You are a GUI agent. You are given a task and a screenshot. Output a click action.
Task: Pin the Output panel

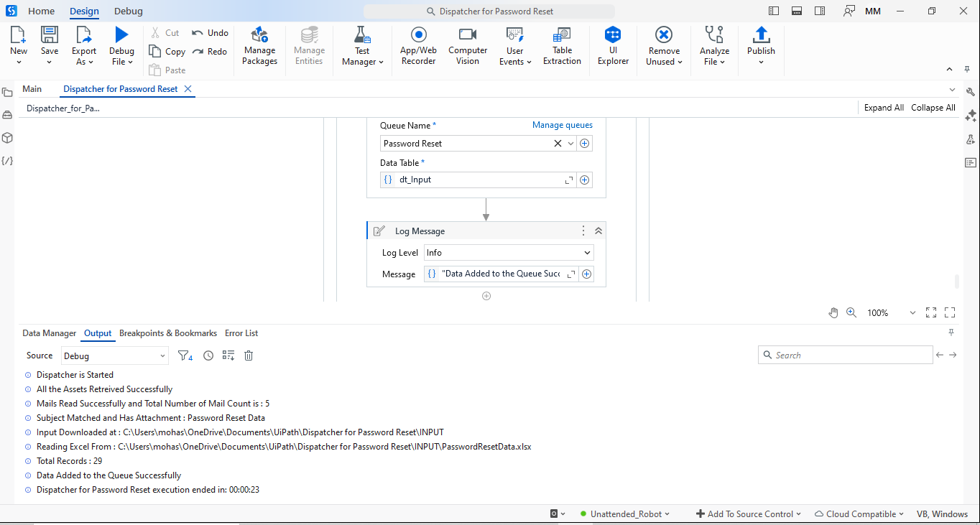pos(951,333)
